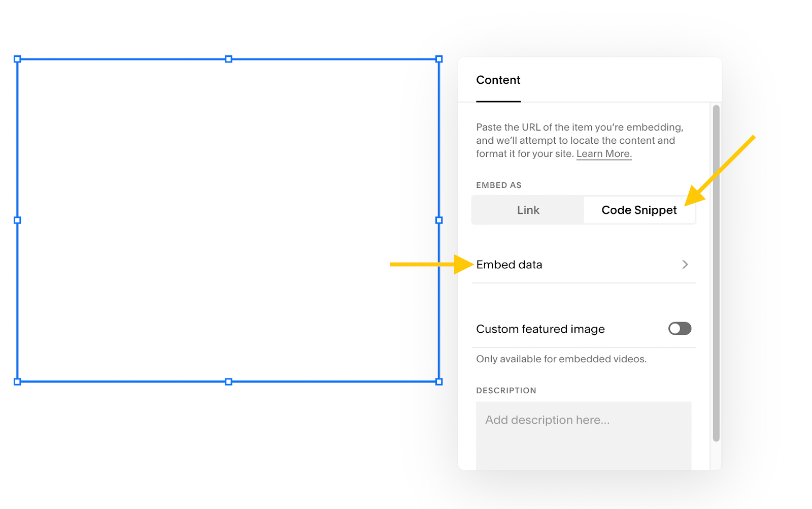Screen dimensions: 812x509
Task: Click the left-middle handle of the selected block
Action: [x=17, y=220]
